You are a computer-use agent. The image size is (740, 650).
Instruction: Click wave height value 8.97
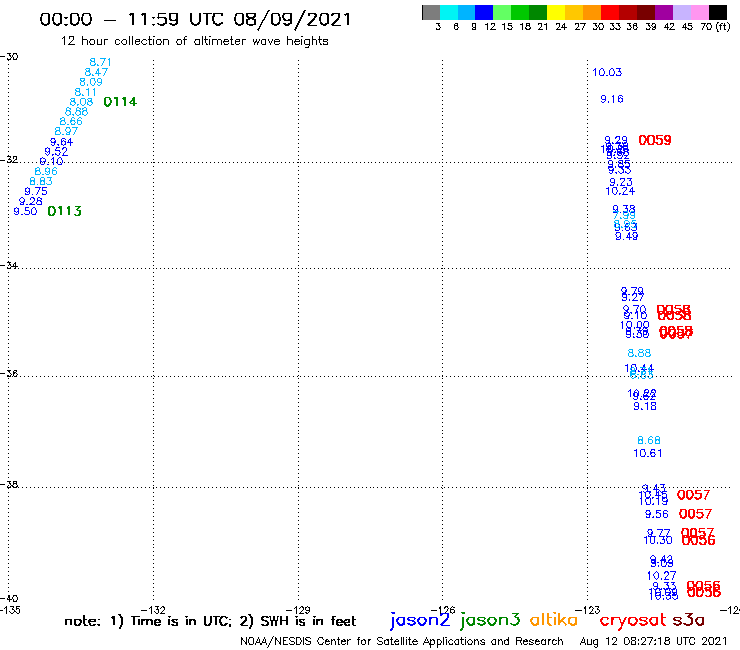66,131
